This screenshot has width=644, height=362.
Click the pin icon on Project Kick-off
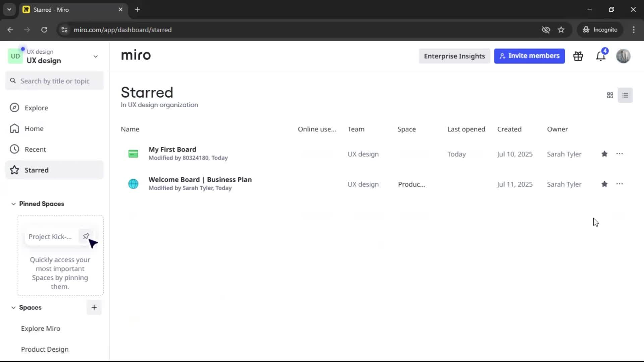86,236
